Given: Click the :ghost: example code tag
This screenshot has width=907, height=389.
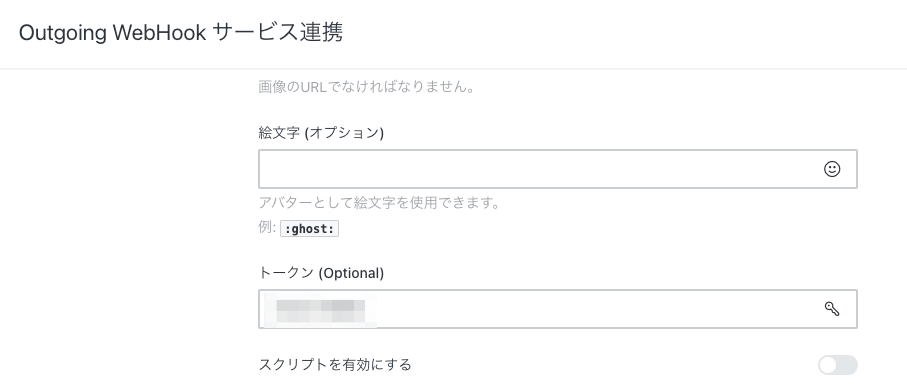Looking at the screenshot, I should [309, 229].
